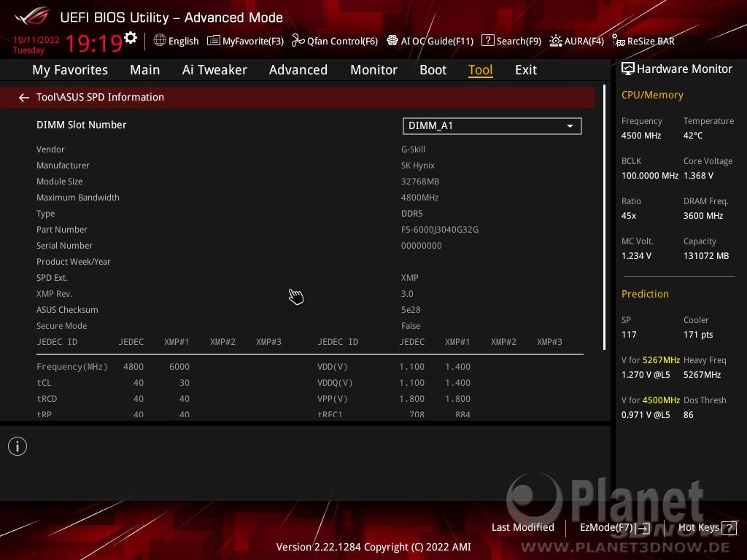The height and width of the screenshot is (560, 747).
Task: Click the 19:19 clock display
Action: click(94, 43)
